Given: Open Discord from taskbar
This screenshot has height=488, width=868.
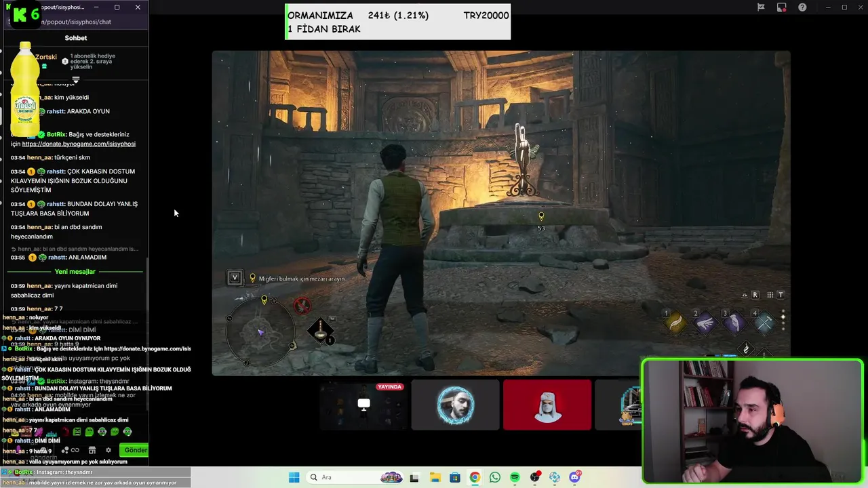Looking at the screenshot, I should pos(575,477).
